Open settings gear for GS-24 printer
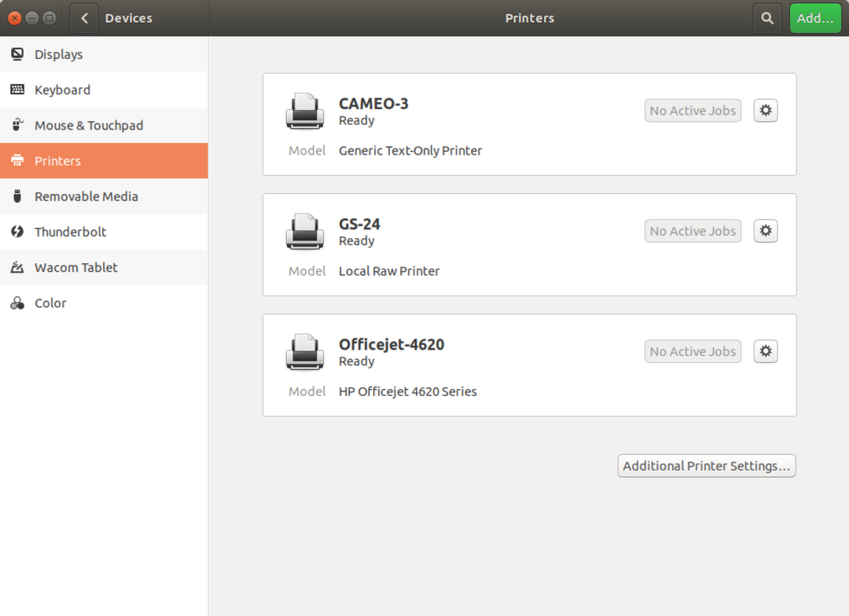Screen dimensions: 849x616 [766, 231]
